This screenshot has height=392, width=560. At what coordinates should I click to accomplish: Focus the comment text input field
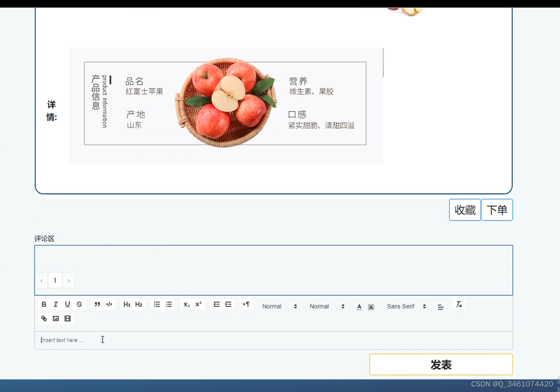[274, 340]
